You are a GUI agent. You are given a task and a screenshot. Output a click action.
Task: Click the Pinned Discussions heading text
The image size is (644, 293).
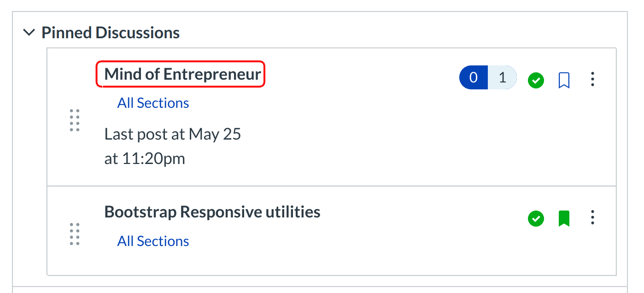pyautogui.click(x=111, y=33)
